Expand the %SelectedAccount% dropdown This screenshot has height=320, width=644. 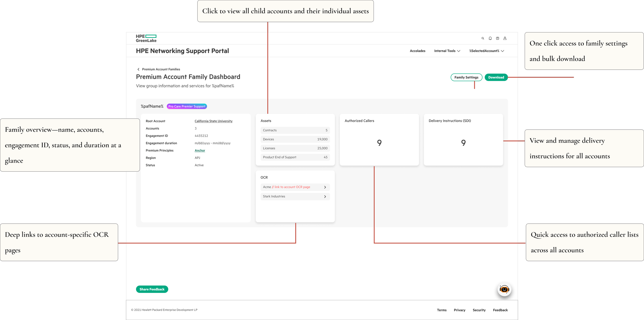(486, 51)
